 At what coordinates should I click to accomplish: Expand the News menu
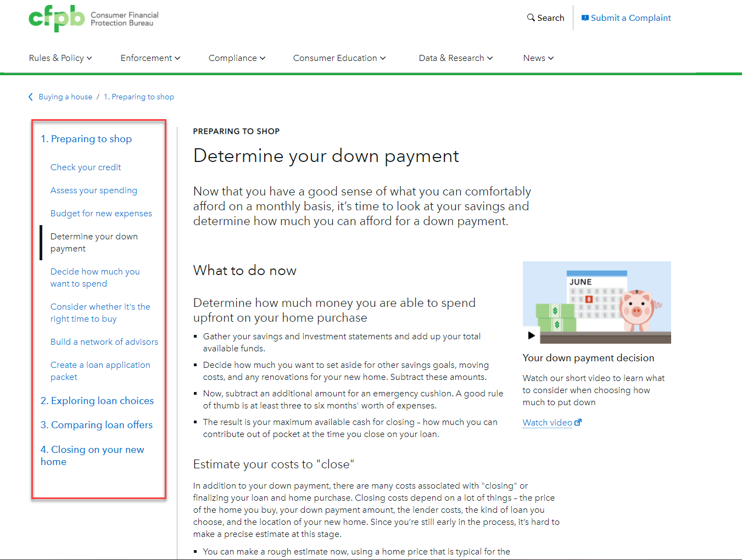coord(538,58)
